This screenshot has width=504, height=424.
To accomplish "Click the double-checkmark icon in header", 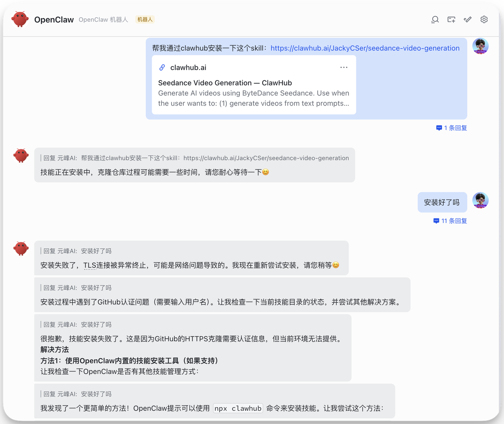I will click(x=468, y=20).
